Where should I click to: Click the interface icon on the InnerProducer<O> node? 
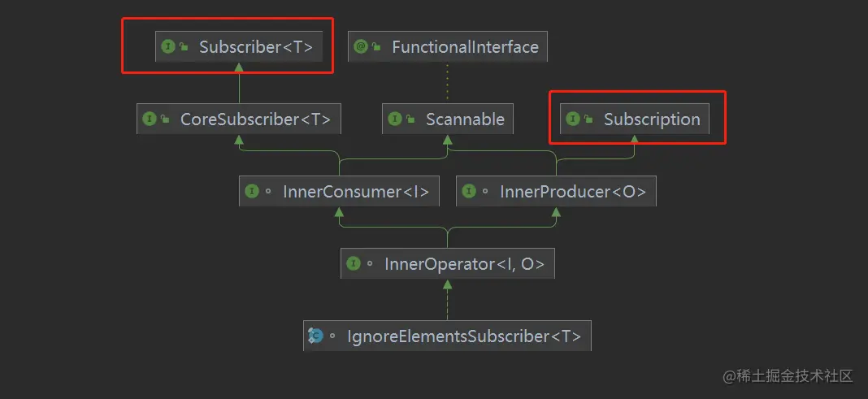(x=469, y=192)
